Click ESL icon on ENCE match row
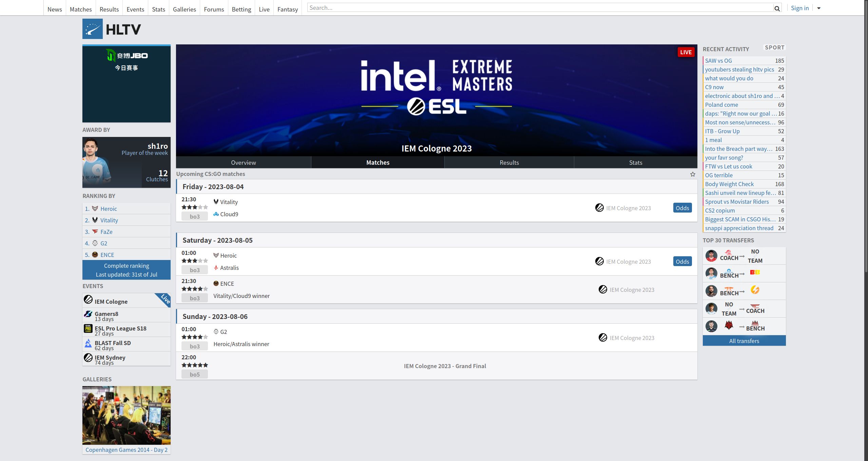868x461 pixels. pyautogui.click(x=603, y=289)
